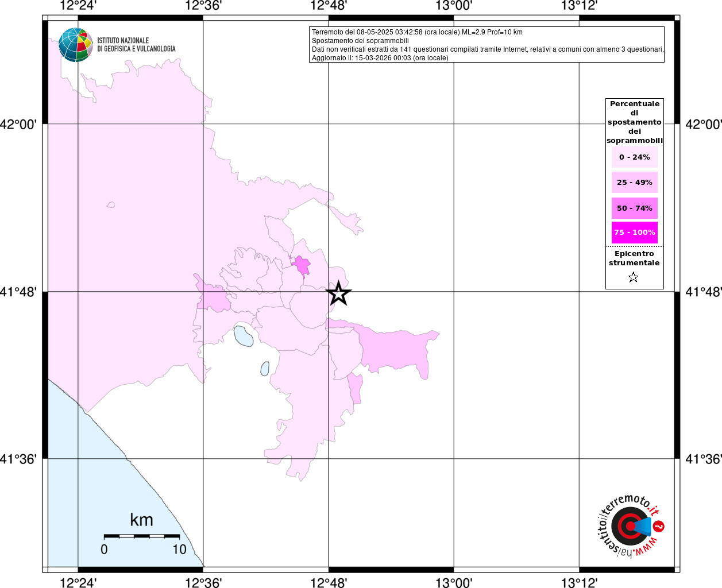Screen dimensions: 722x588
Task: Click the bottom axis label 12°36'
Action: (x=203, y=583)
